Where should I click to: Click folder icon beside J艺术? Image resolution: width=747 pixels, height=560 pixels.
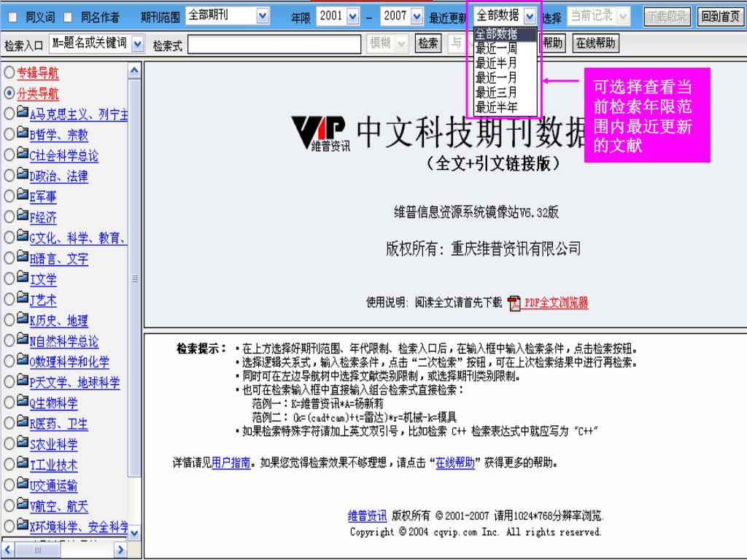pos(23,297)
